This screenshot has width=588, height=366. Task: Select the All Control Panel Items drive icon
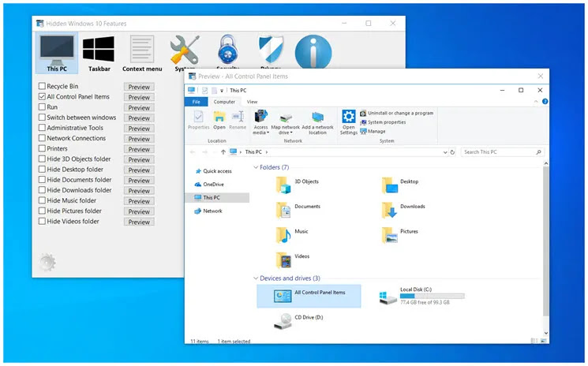click(x=283, y=296)
